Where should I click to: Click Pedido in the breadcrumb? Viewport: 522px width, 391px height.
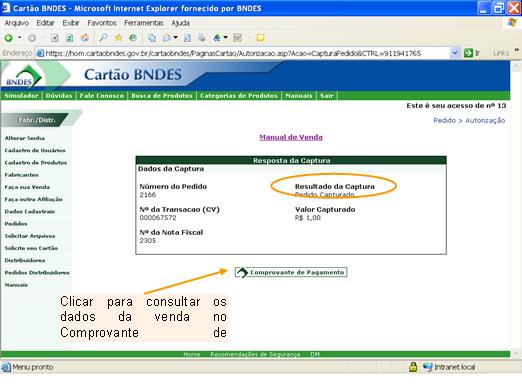pos(444,120)
